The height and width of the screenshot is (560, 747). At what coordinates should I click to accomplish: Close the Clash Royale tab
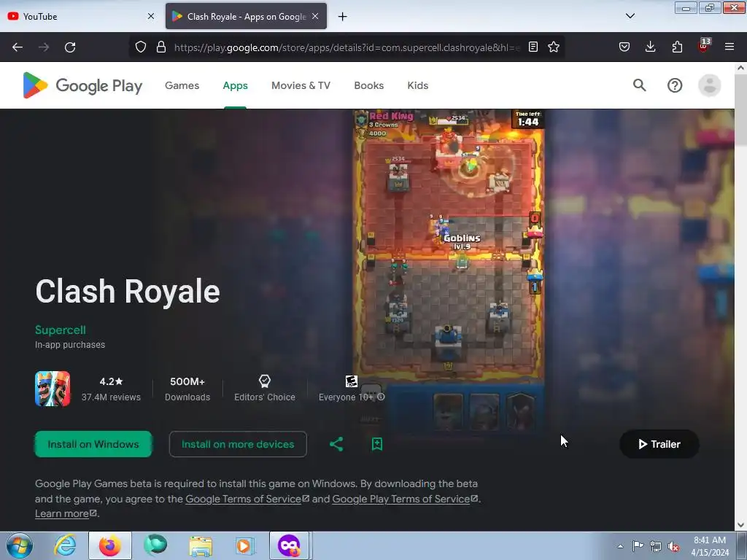[315, 16]
